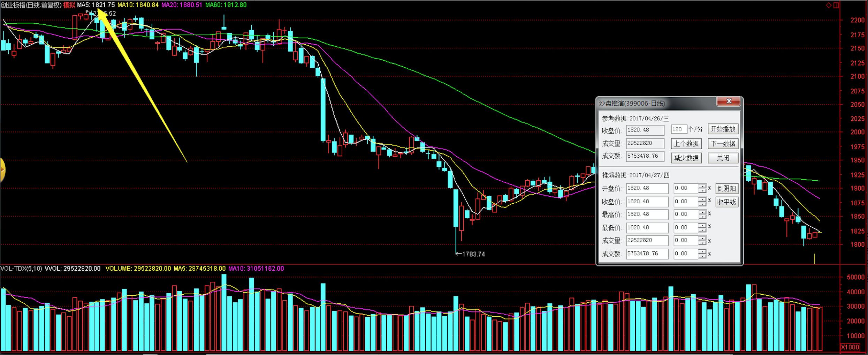The height and width of the screenshot is (355, 868).
Task: Click the red diamond icon at chart top-right
Action: [x=829, y=5]
